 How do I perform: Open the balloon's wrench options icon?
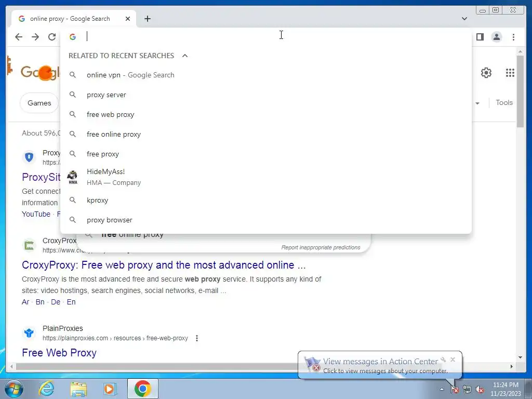click(x=443, y=360)
